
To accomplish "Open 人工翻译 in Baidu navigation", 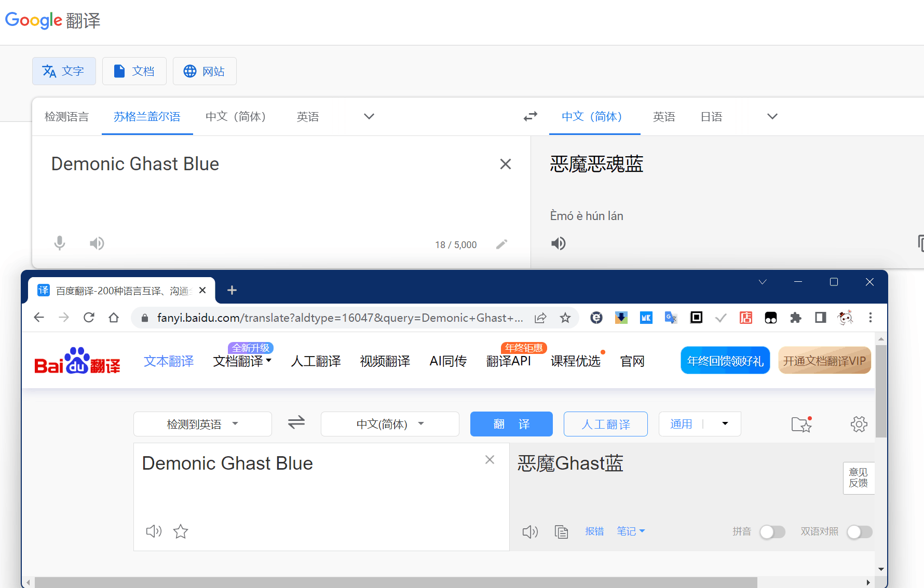I will (316, 361).
